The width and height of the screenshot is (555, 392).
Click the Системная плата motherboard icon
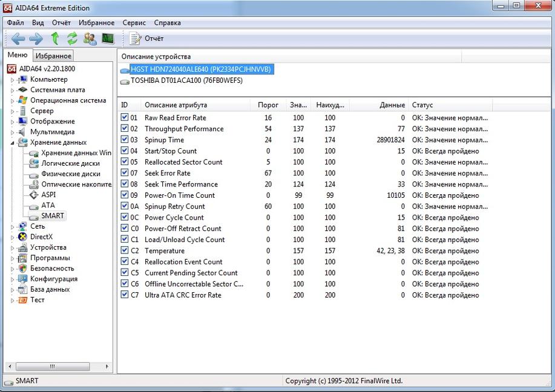[22, 90]
